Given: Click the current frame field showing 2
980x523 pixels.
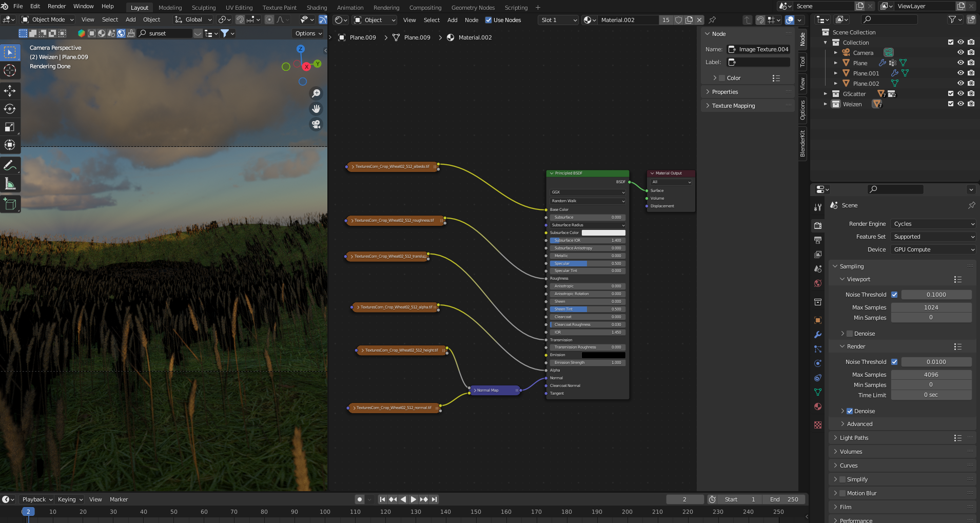Looking at the screenshot, I should pyautogui.click(x=685, y=499).
